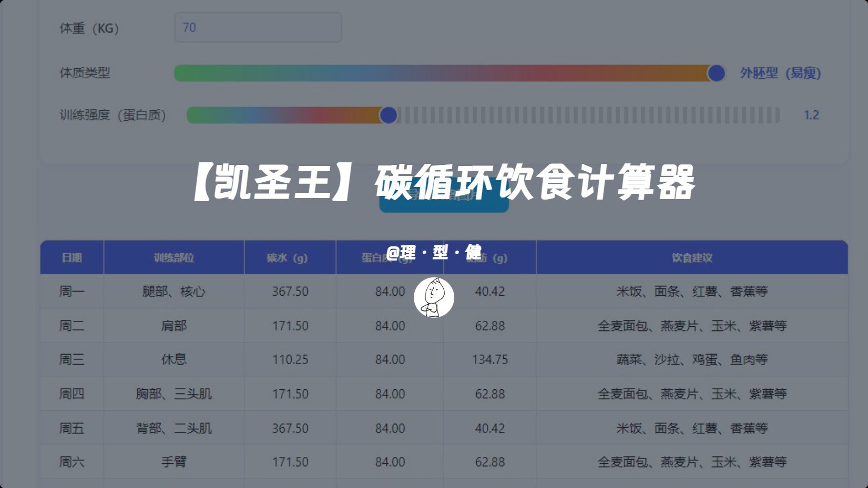Click 84.00 in the 周二 row

[x=390, y=326]
